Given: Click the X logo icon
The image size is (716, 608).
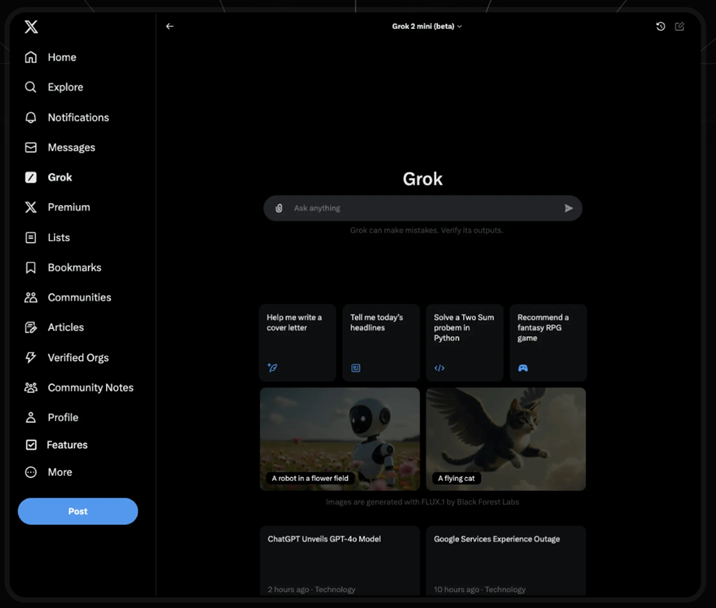Looking at the screenshot, I should tap(31, 27).
